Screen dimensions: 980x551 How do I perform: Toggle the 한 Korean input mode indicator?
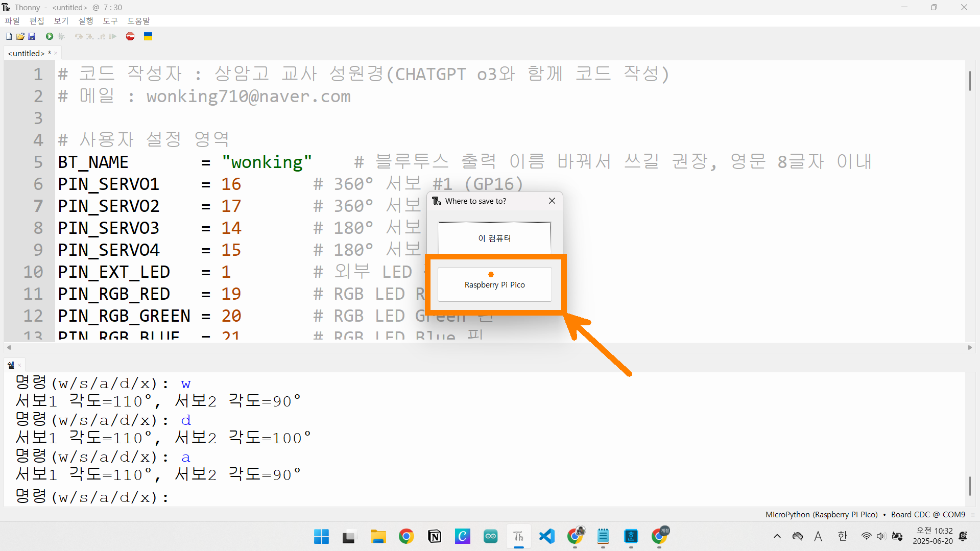click(843, 536)
